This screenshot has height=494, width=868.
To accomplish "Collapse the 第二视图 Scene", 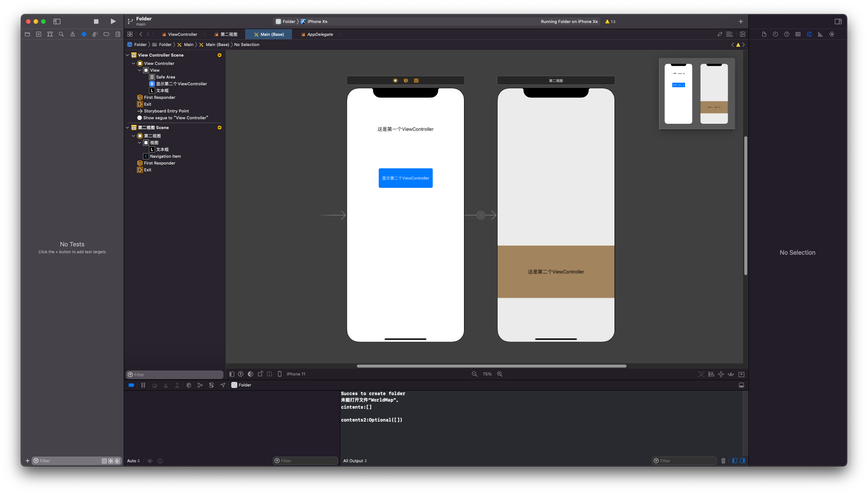I will coord(128,128).
